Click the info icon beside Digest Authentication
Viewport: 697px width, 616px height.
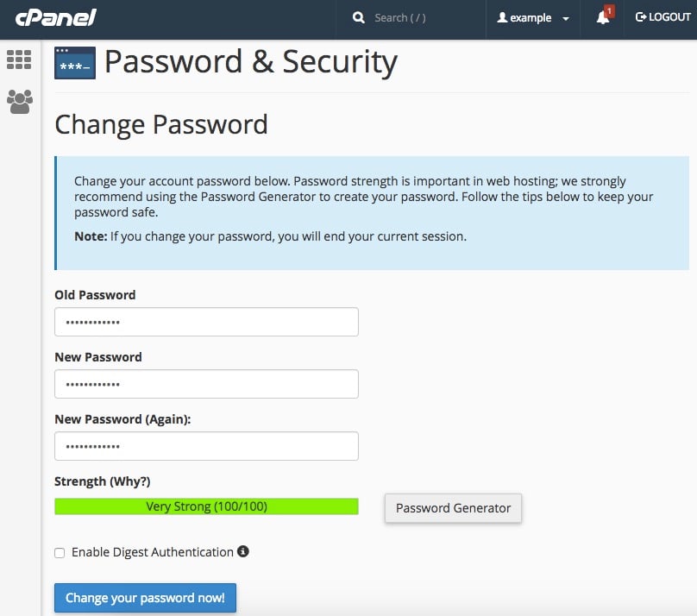point(242,552)
